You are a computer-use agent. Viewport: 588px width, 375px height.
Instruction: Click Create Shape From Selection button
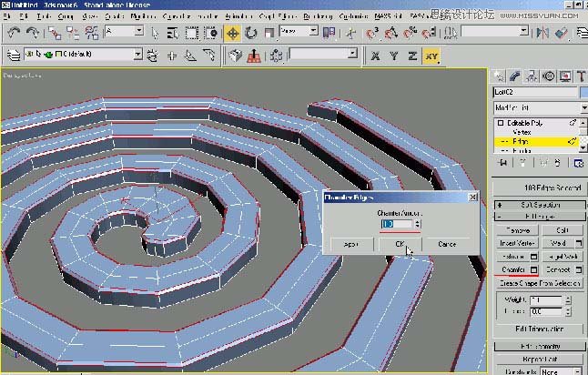(x=539, y=283)
